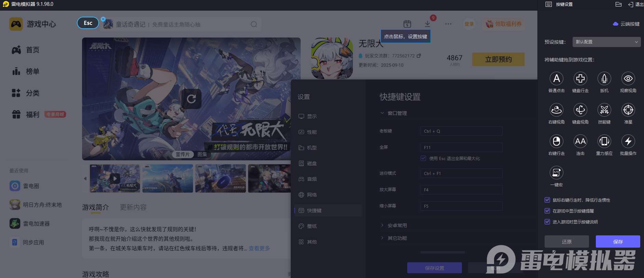Image resolution: width=644 pixels, height=278 pixels.
Task: Click the 退出 exit button
Action: tap(636, 4)
